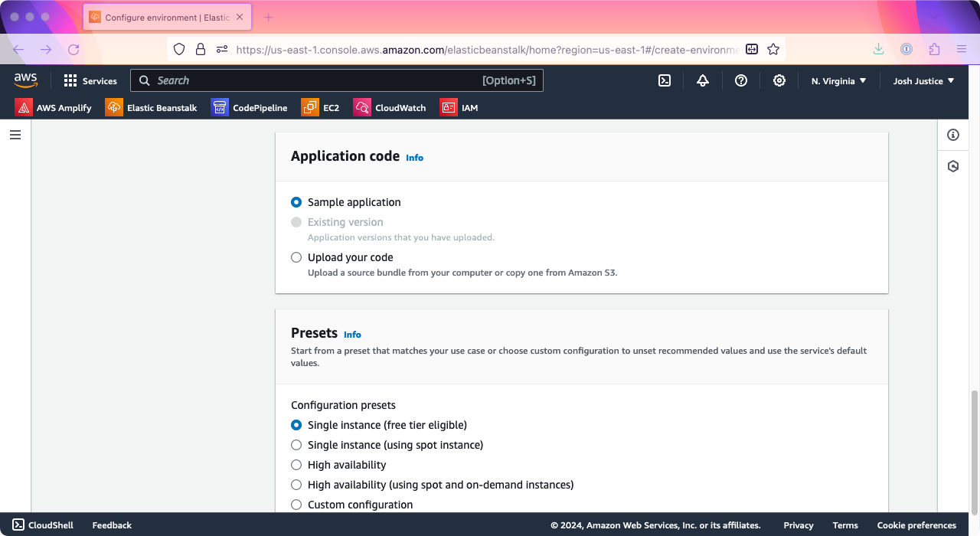980x536 pixels.
Task: Reload the page
Action: tap(73, 49)
